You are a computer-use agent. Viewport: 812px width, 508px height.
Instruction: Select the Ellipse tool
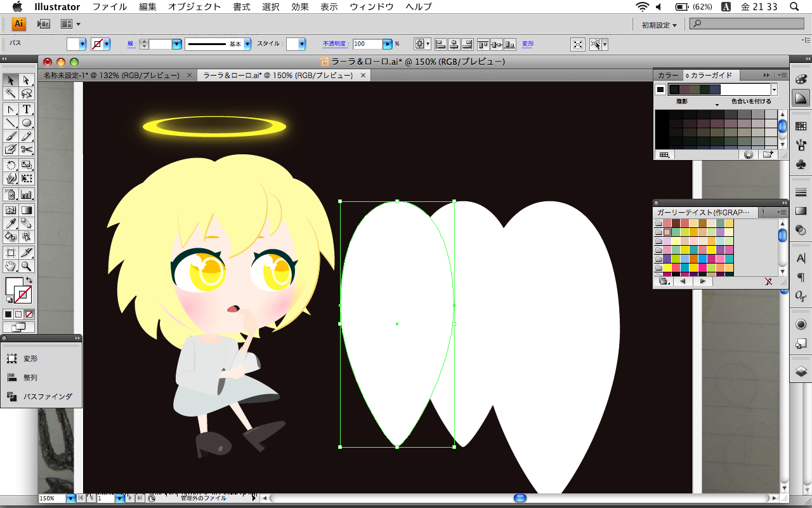click(x=27, y=123)
